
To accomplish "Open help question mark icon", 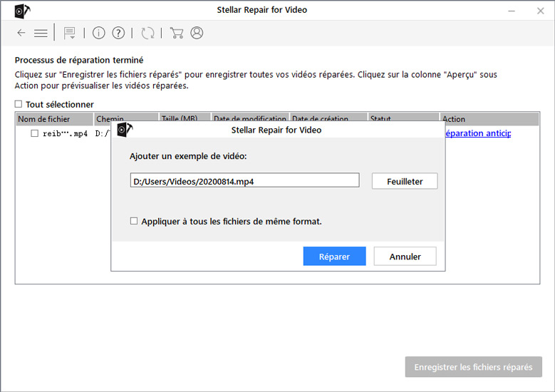I will coord(118,33).
